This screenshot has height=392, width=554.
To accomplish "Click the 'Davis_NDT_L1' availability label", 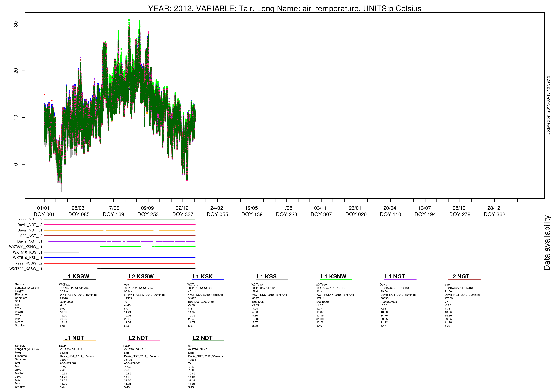I will pos(30,230).
